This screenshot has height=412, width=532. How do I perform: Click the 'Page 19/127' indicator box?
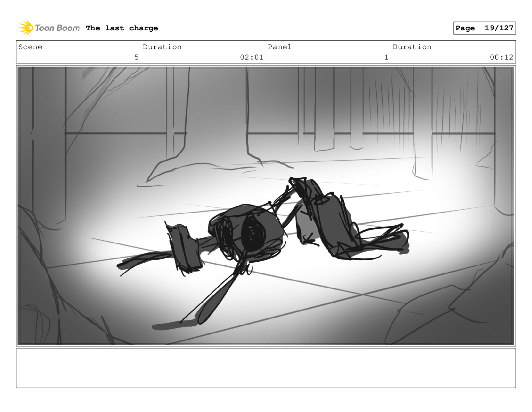484,28
